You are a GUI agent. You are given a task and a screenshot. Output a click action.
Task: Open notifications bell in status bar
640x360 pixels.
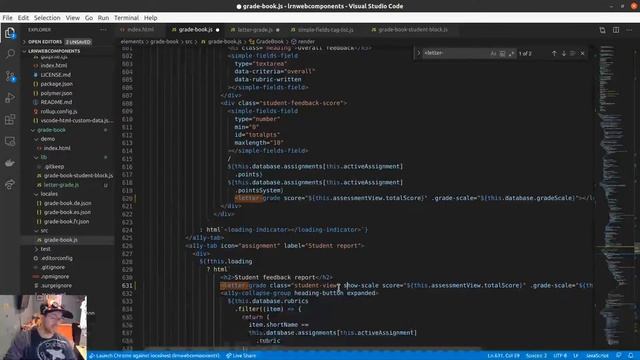click(631, 356)
